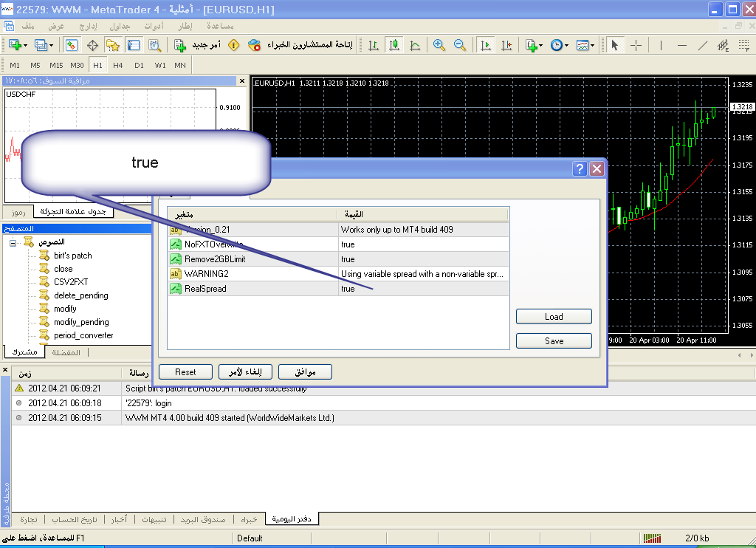Select the M30 timeframe
This screenshot has height=548, width=756.
coord(77,65)
